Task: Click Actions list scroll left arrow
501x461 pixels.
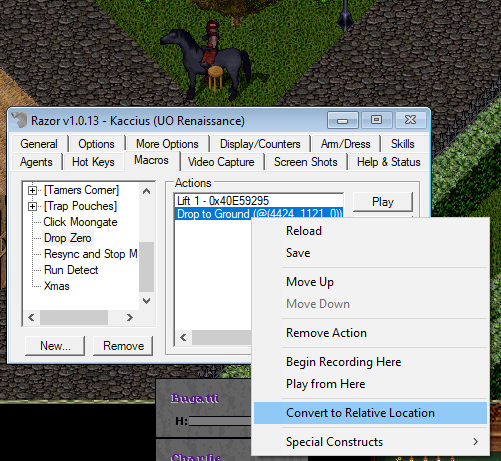Action: pos(183,337)
